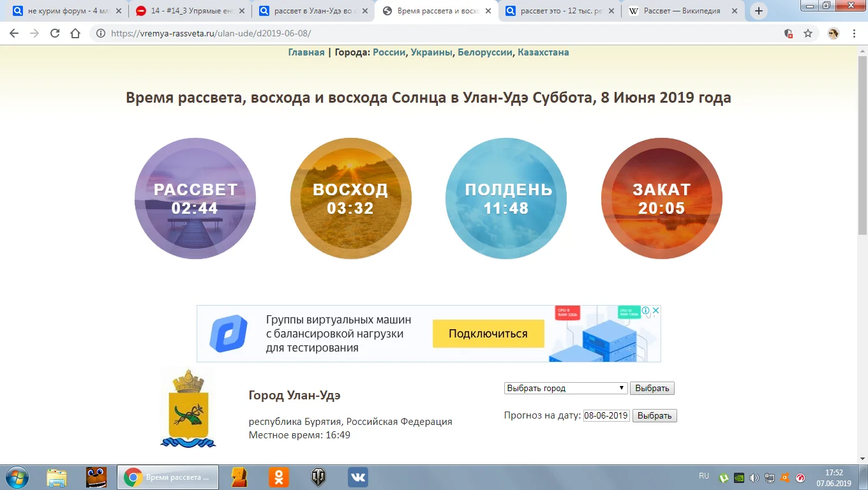The image size is (868, 490).
Task: Open the Chrome three-dot menu
Action: tap(855, 33)
